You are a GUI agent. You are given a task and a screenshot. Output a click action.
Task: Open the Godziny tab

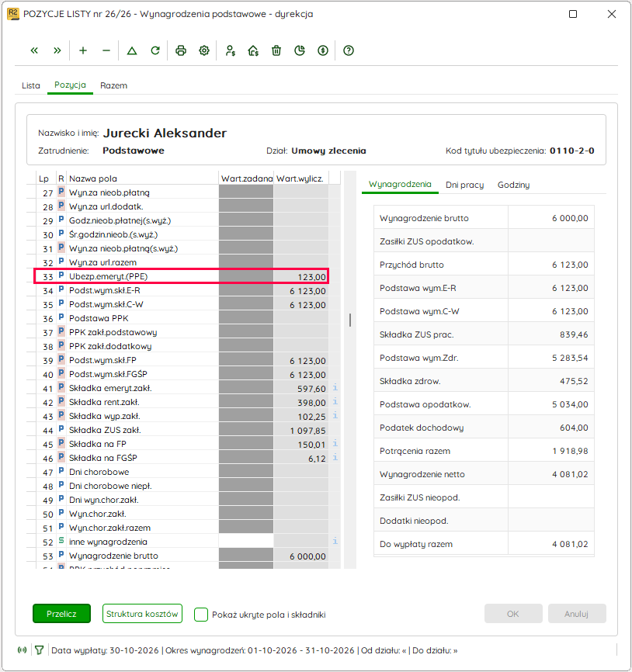(513, 185)
